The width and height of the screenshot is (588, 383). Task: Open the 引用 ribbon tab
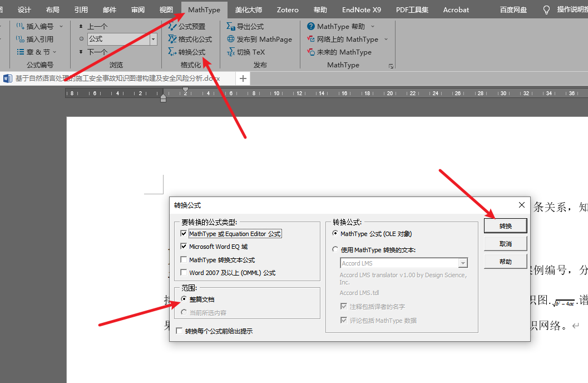click(81, 10)
